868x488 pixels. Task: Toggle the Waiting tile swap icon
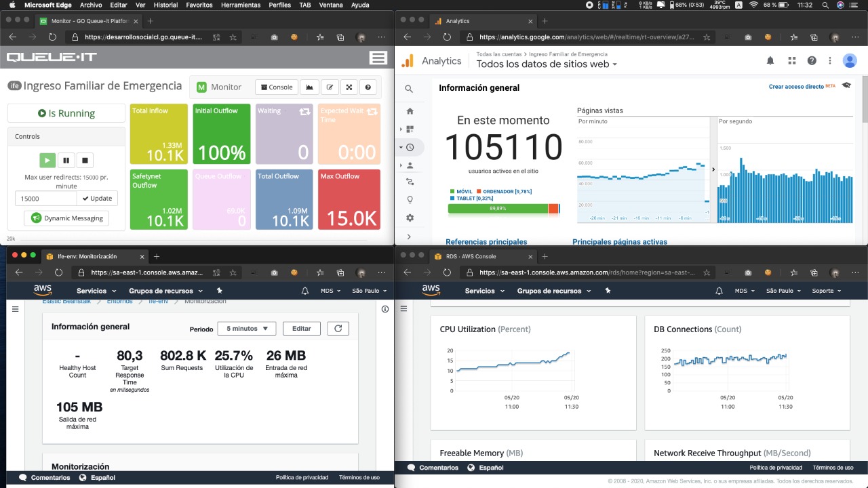(304, 112)
